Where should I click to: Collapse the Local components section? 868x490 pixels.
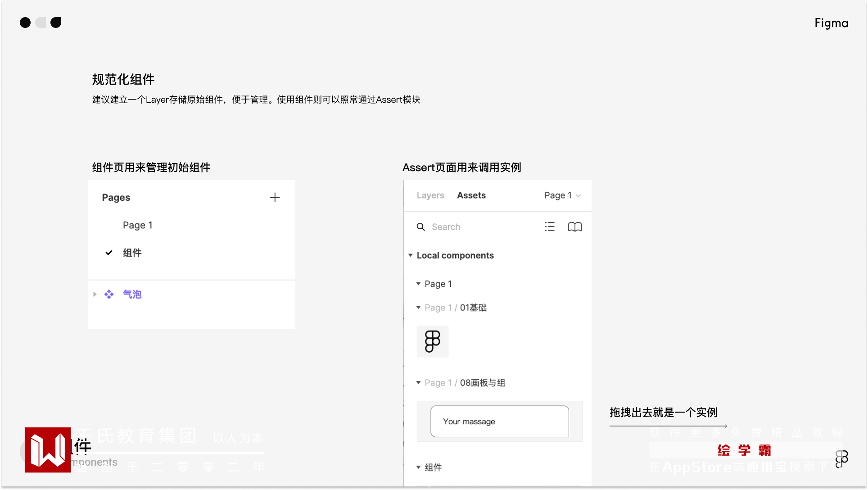pyautogui.click(x=411, y=255)
